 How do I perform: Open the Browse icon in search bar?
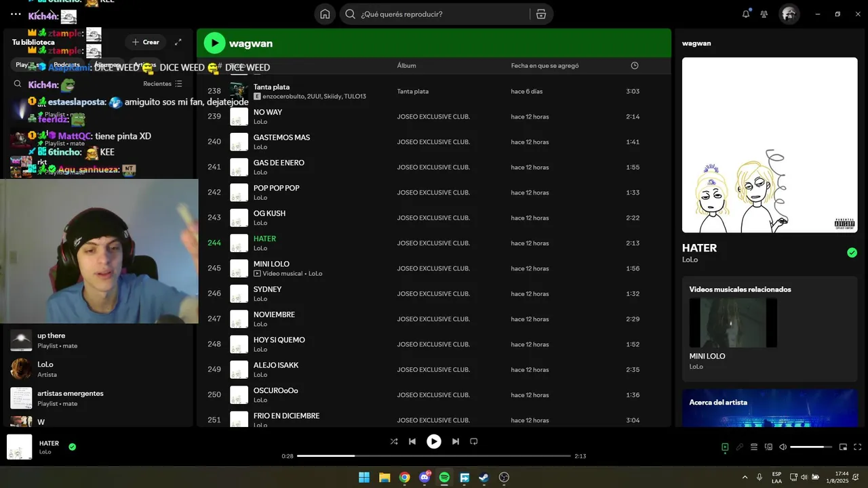tap(540, 14)
